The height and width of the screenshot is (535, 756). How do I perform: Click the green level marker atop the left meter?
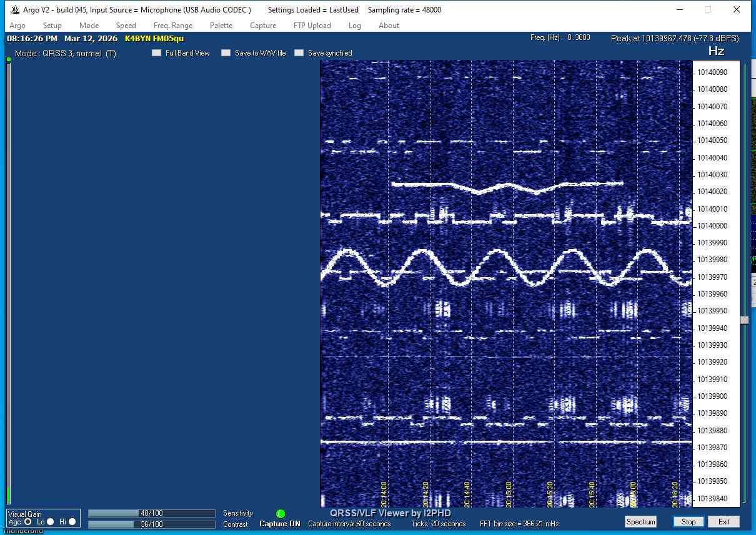click(x=9, y=60)
